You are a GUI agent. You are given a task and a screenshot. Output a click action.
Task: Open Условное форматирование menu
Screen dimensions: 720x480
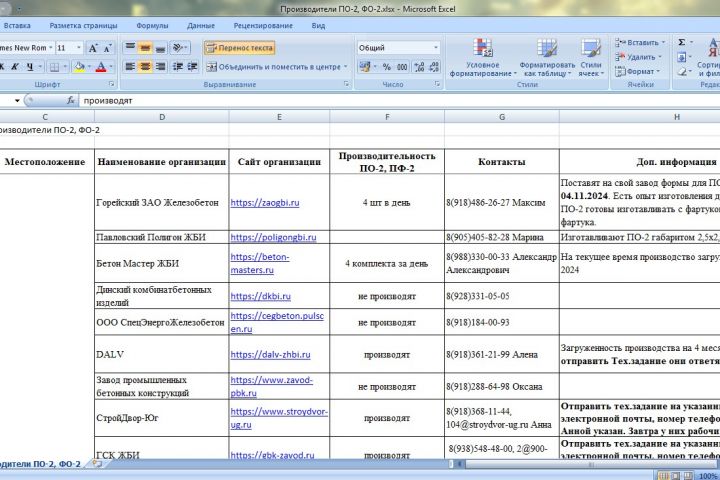tap(482, 57)
